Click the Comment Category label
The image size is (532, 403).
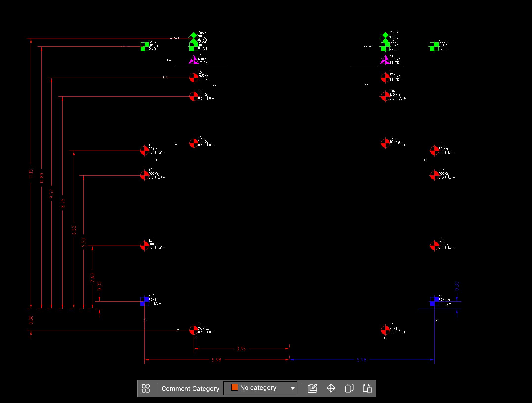pyautogui.click(x=190, y=389)
